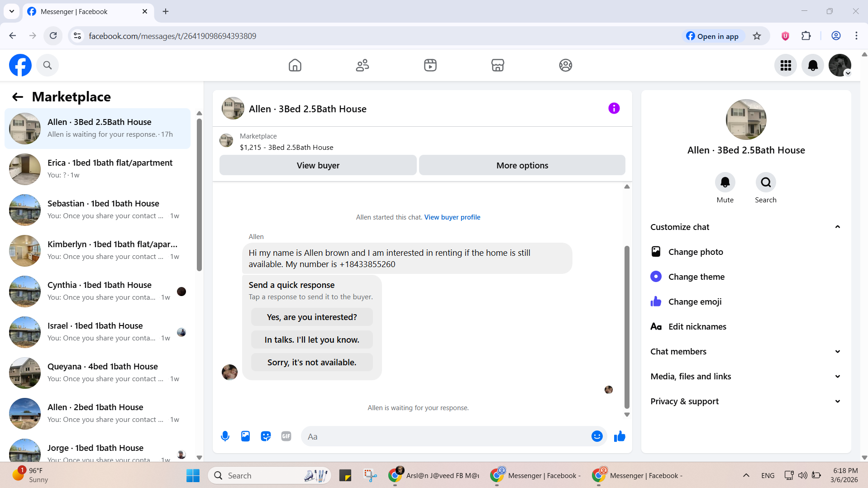Open Allen 2bed 1bath House chat
868x488 pixels.
click(x=97, y=413)
